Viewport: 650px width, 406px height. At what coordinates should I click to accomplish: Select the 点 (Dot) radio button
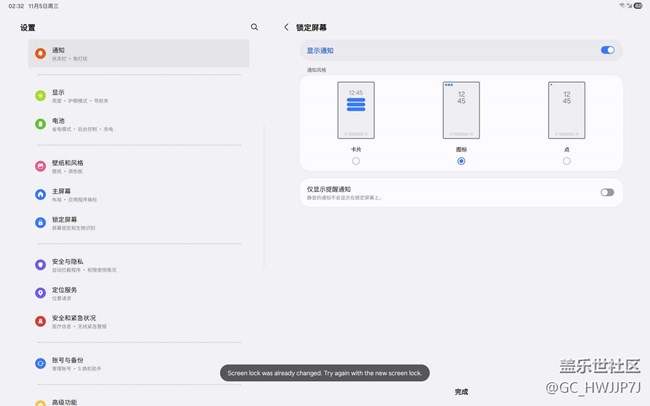566,161
